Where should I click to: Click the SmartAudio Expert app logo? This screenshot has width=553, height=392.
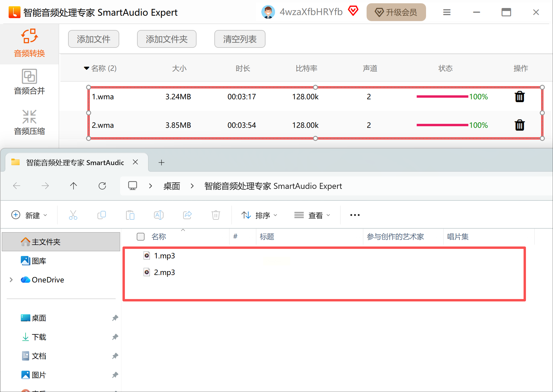pos(14,12)
